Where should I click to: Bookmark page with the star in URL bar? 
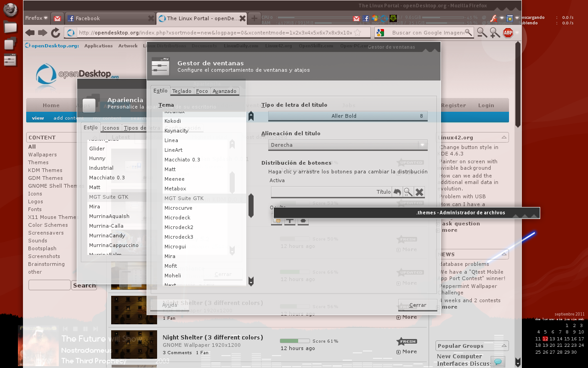(x=357, y=33)
